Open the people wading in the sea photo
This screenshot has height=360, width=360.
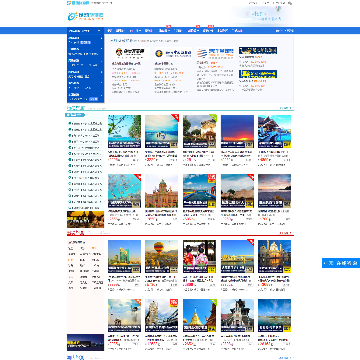162,131
